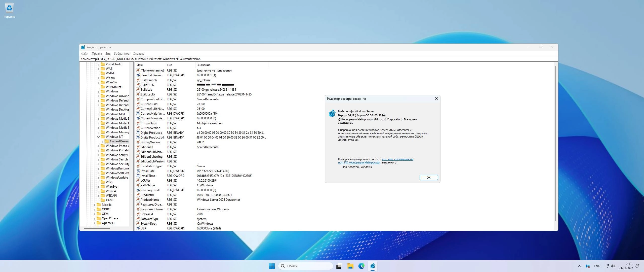Expand the Wbem tree node
Viewport: 644px width, 272px height.
click(x=98, y=78)
